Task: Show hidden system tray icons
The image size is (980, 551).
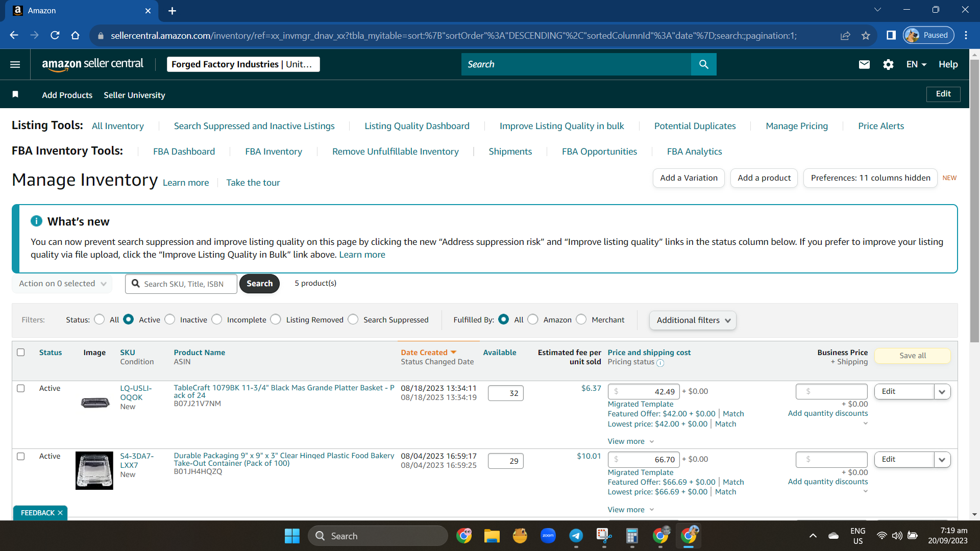Action: 813,536
